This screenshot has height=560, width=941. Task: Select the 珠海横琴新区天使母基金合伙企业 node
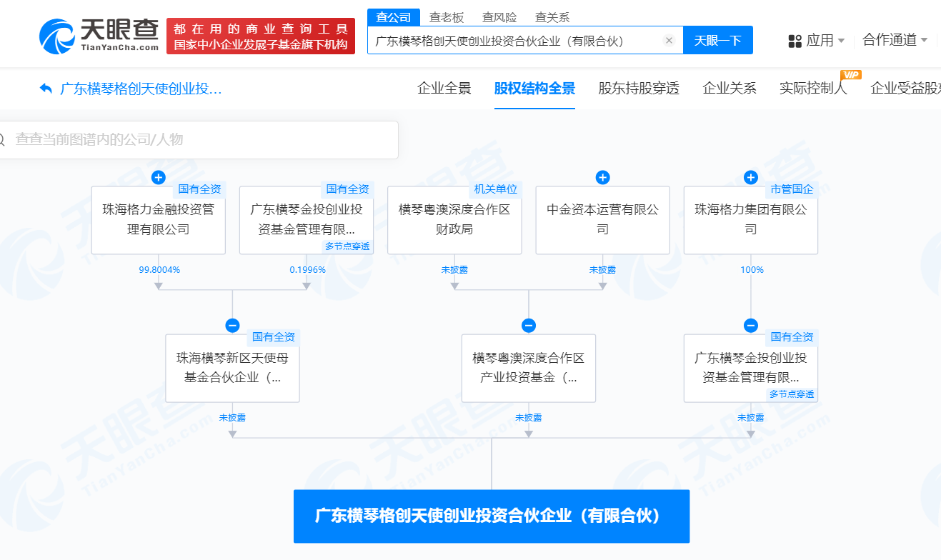[x=232, y=368]
